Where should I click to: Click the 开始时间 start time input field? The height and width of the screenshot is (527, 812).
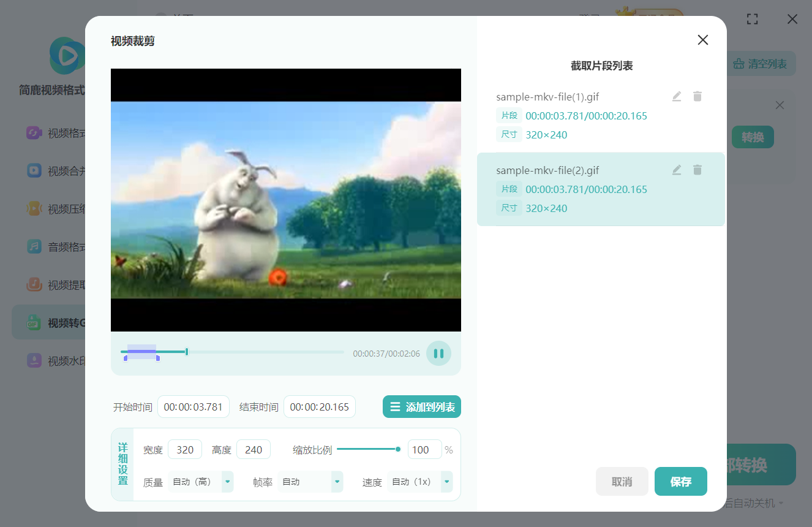(x=194, y=406)
